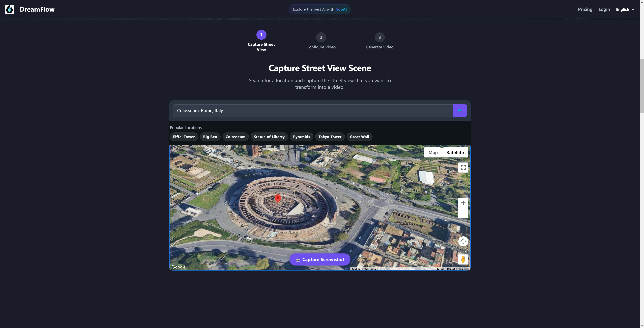Select the Eiffel Tower location chip

(184, 137)
